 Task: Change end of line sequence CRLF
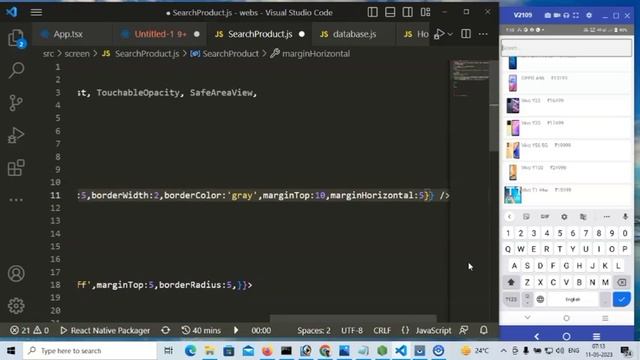[x=382, y=330]
